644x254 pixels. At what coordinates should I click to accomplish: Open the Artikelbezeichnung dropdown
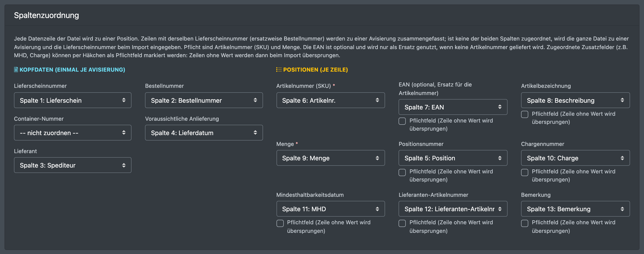575,100
